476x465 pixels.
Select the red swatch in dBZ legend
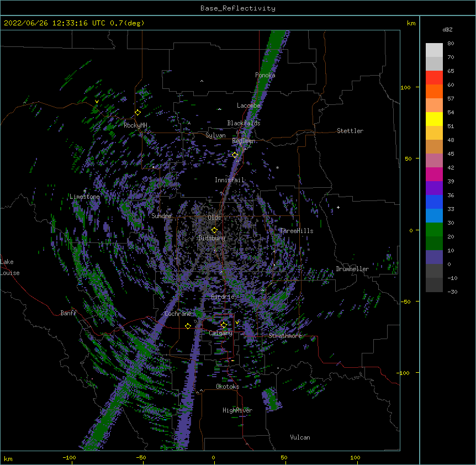pos(434,78)
